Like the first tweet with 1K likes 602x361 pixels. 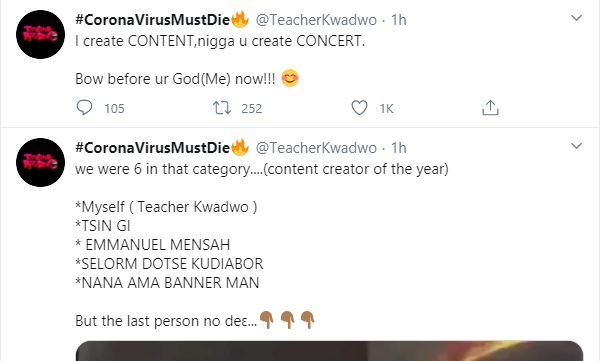tap(359, 108)
